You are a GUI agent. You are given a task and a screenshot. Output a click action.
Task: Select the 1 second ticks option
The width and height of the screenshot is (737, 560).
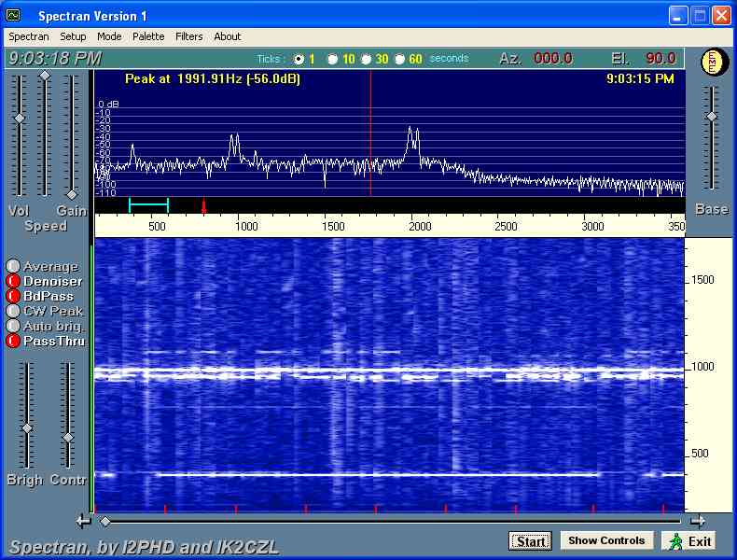299,59
